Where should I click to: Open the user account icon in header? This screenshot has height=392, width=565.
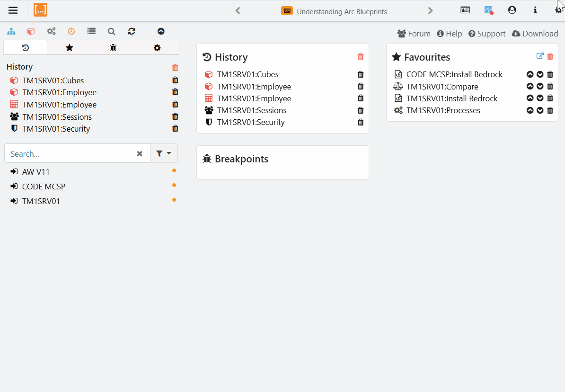pos(512,10)
